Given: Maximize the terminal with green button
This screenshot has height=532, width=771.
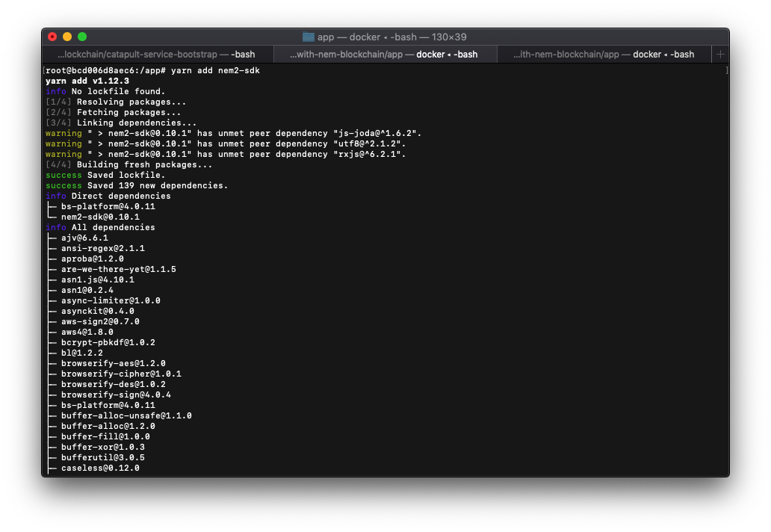Looking at the screenshot, I should (82, 37).
